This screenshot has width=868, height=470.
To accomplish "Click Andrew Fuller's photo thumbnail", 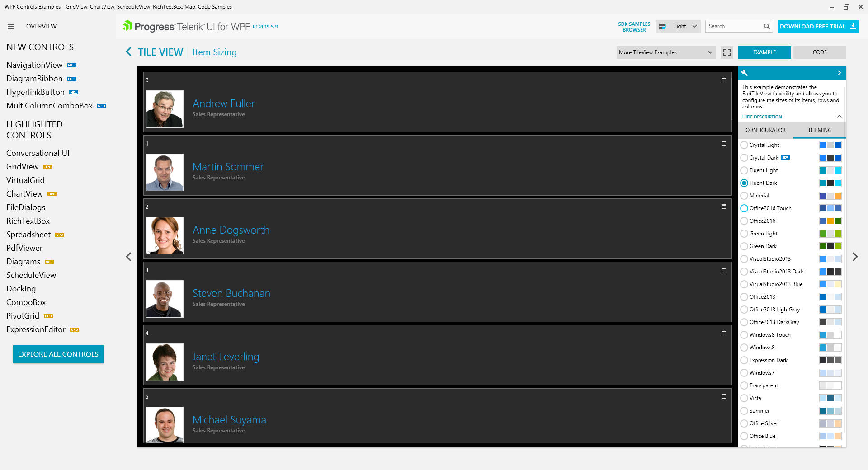I will click(x=165, y=109).
